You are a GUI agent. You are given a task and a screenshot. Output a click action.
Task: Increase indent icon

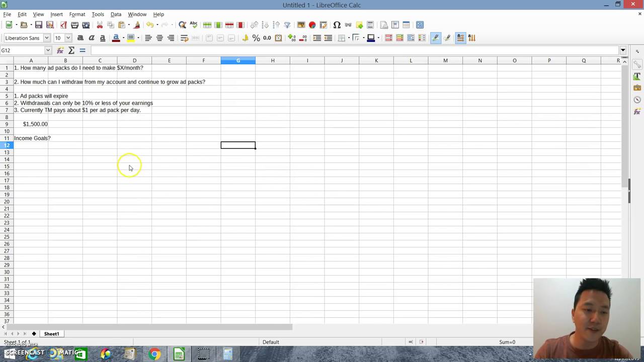tap(317, 38)
